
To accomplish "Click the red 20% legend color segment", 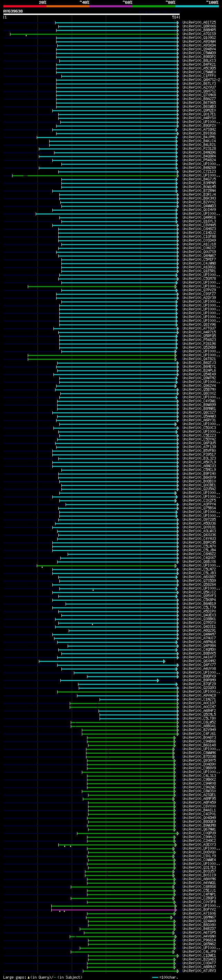I will 25,6.
